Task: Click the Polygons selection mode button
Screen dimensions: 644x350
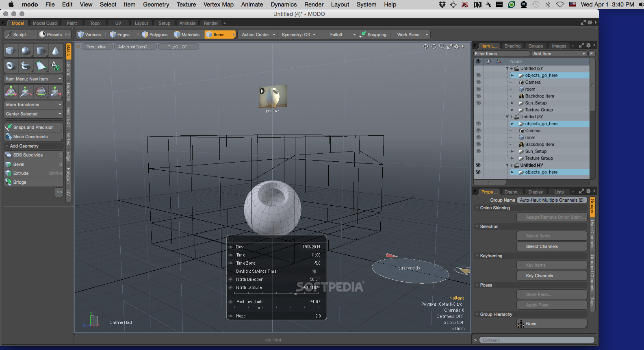Action: 155,35
